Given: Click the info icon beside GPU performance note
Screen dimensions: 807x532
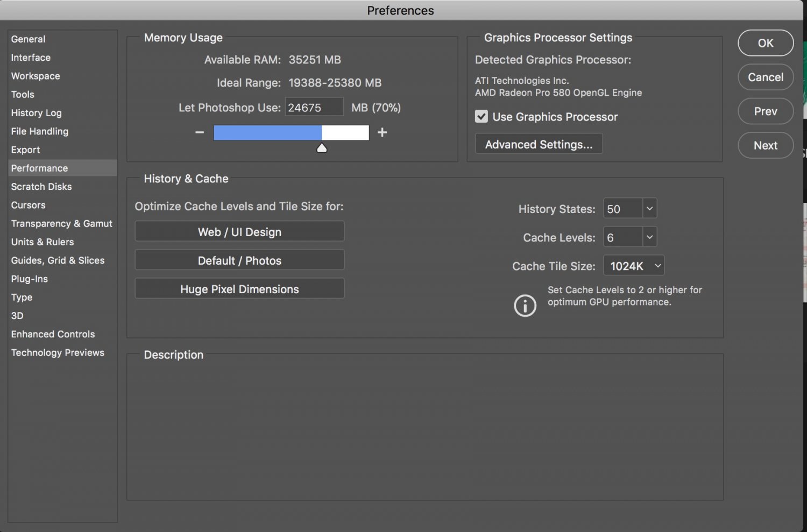Looking at the screenshot, I should tap(525, 306).
